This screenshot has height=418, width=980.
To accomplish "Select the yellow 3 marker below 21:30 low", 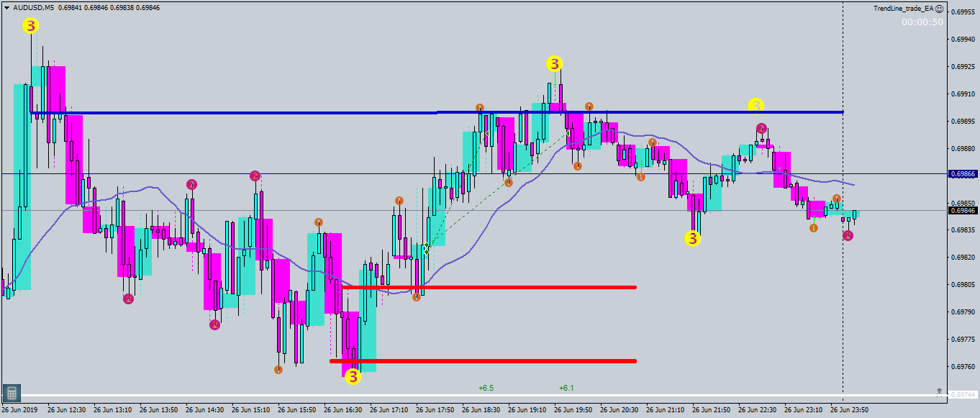I will [x=692, y=238].
